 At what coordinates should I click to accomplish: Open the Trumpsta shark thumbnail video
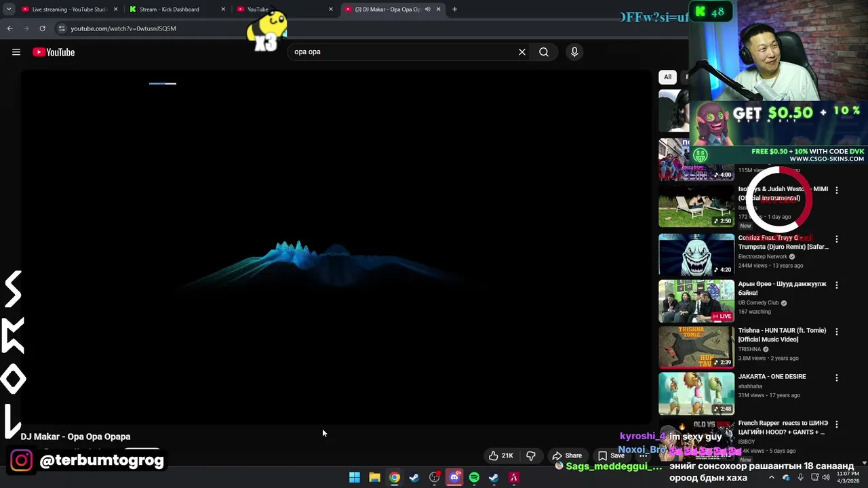coord(696,254)
